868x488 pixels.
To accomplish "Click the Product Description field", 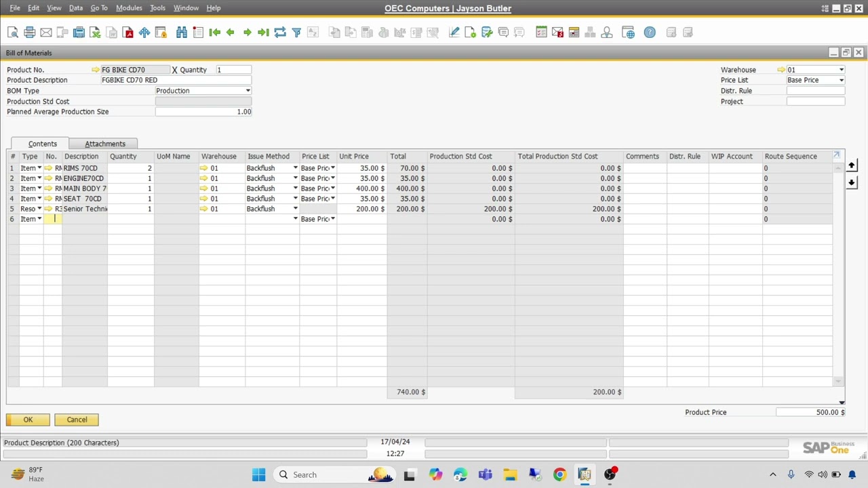I will coord(176,80).
